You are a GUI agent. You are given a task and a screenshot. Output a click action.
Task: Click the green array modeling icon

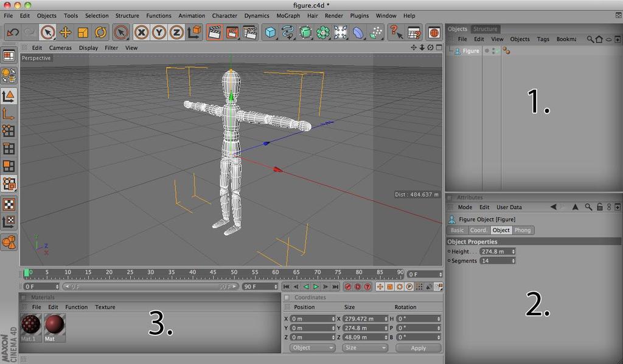click(x=323, y=32)
